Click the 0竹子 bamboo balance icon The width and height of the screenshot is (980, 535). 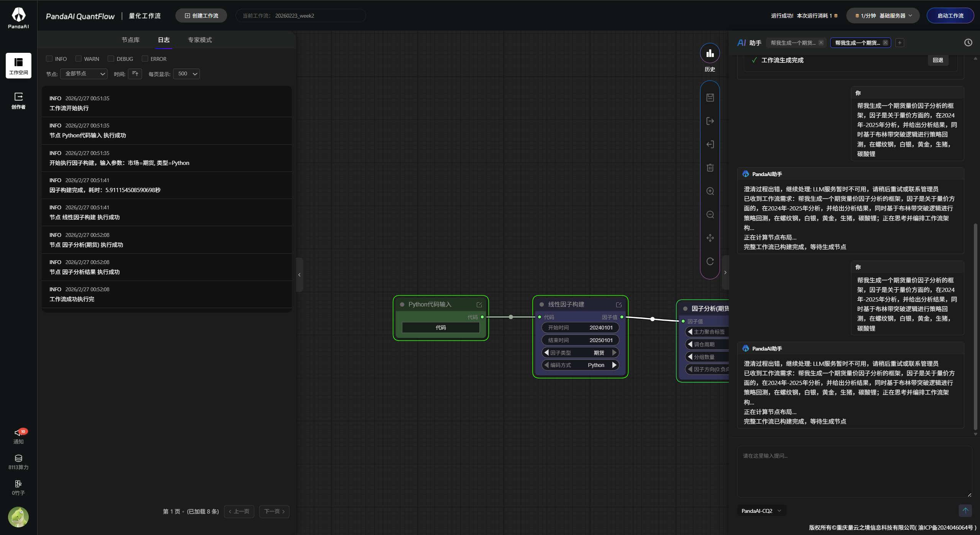tap(18, 488)
